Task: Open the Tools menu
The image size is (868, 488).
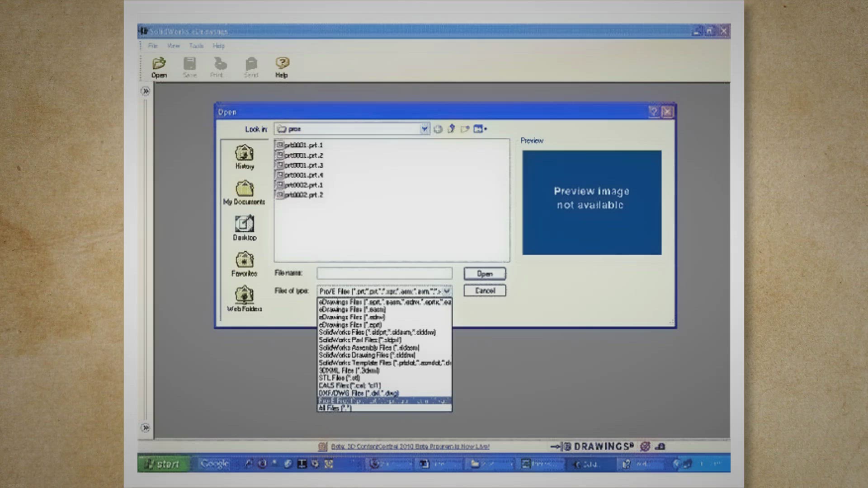Action: [196, 46]
